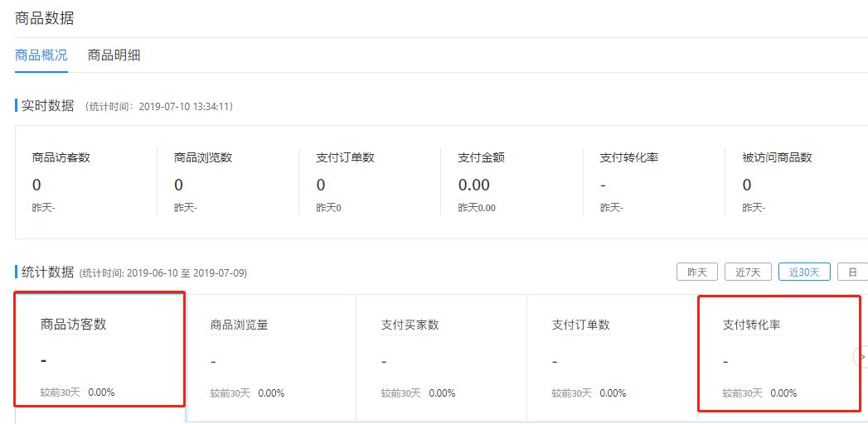This screenshot has height=424, width=868.
Task: Click the realtime 商品浏览数 label
Action: [202, 157]
